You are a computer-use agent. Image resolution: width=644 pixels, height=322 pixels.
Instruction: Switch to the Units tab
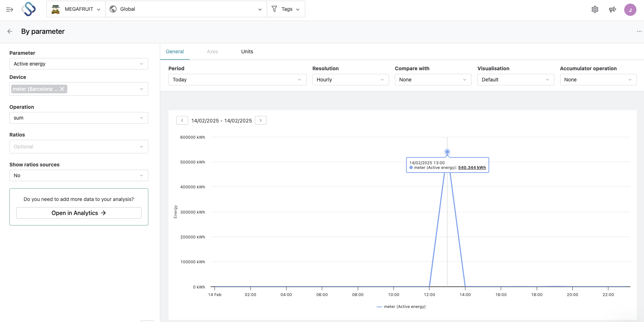pyautogui.click(x=247, y=52)
